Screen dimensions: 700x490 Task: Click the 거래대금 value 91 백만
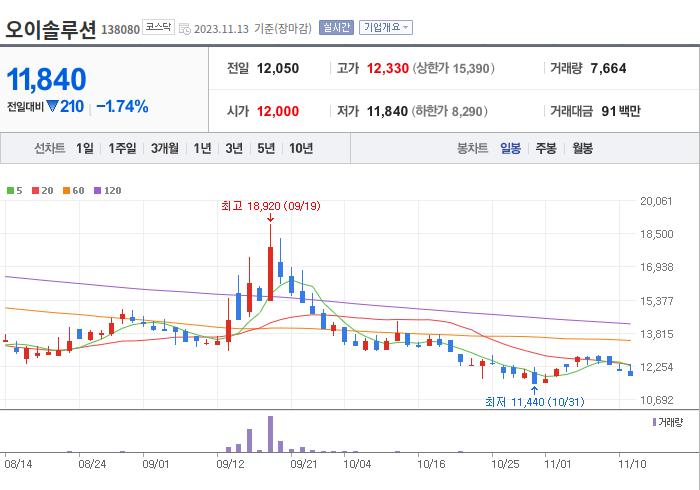pyautogui.click(x=621, y=111)
